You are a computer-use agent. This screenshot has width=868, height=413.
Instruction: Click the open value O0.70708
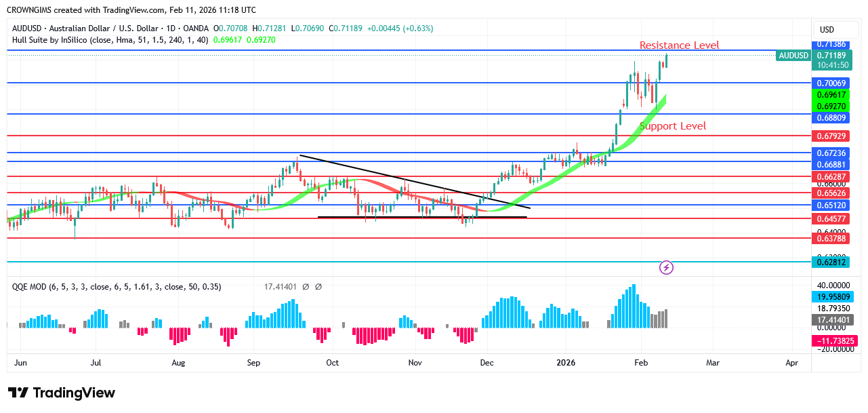click(x=231, y=28)
